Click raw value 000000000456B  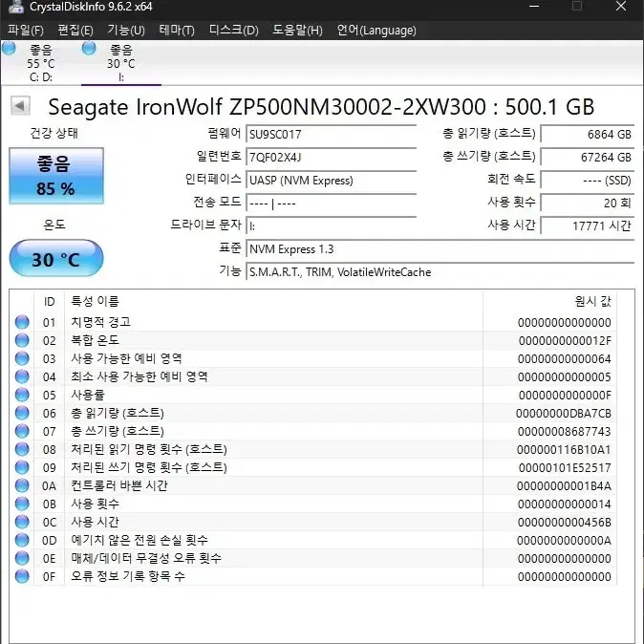point(565,523)
